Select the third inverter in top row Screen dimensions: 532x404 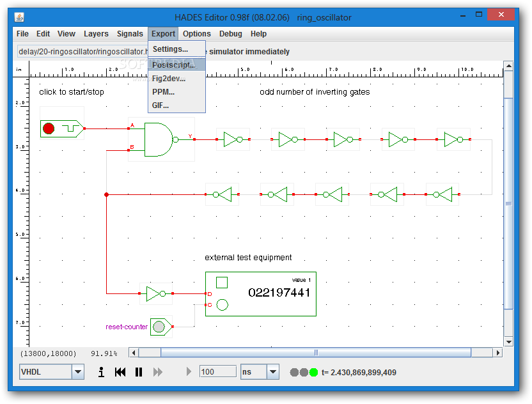tap(343, 139)
